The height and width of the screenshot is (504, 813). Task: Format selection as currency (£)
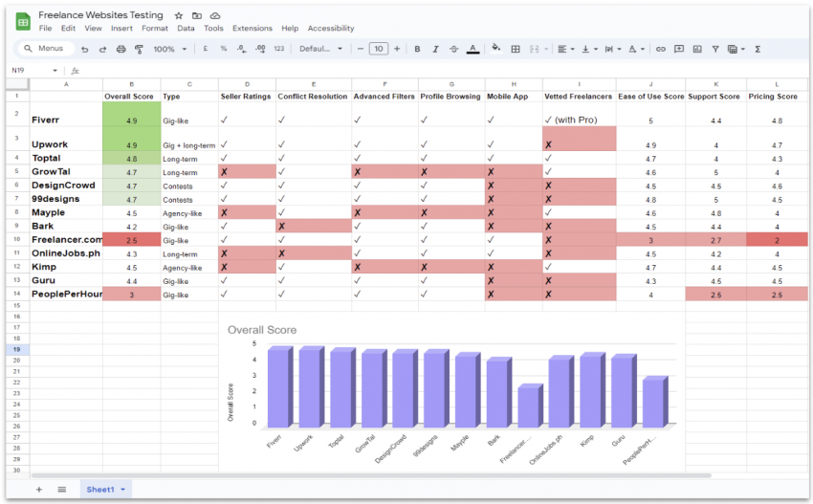click(x=206, y=48)
